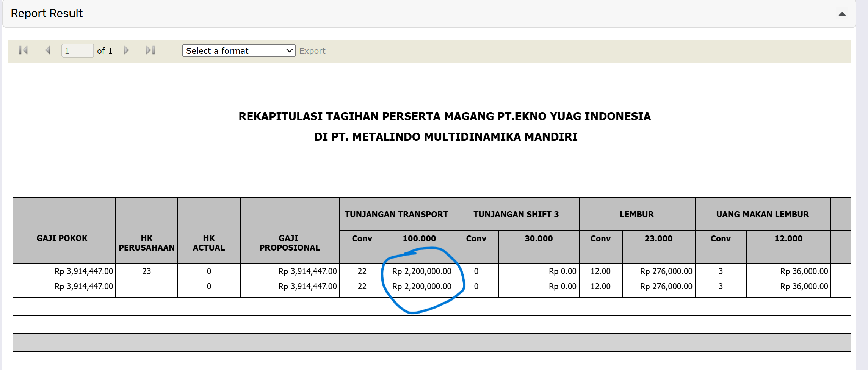Collapse the Report Result panel
The width and height of the screenshot is (868, 370).
(x=842, y=14)
